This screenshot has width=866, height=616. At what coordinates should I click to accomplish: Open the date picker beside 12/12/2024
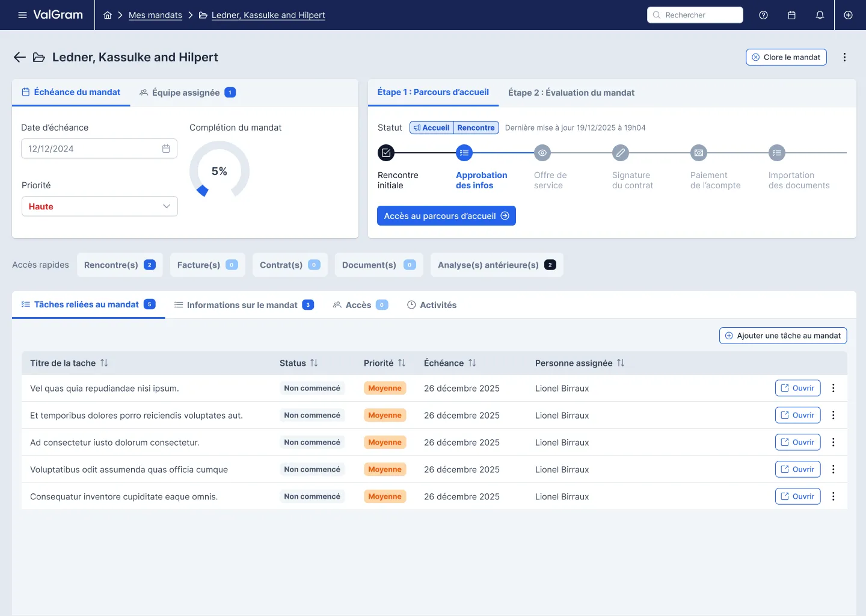pos(166,148)
